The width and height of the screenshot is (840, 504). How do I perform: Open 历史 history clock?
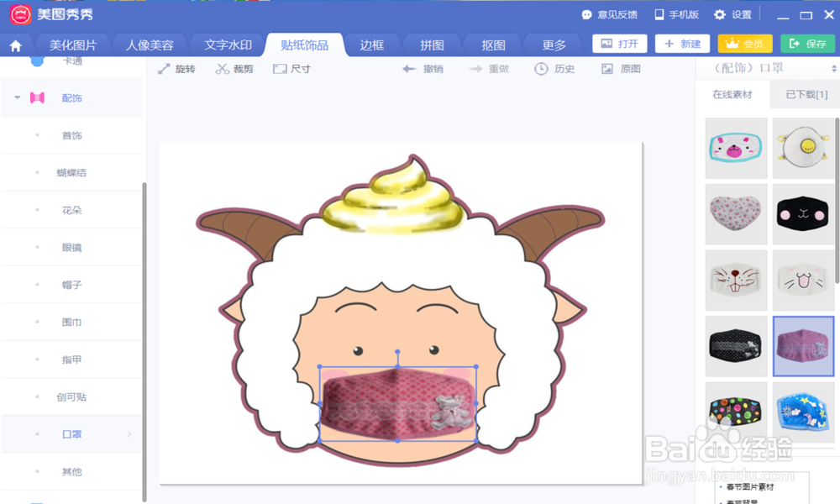coord(554,69)
